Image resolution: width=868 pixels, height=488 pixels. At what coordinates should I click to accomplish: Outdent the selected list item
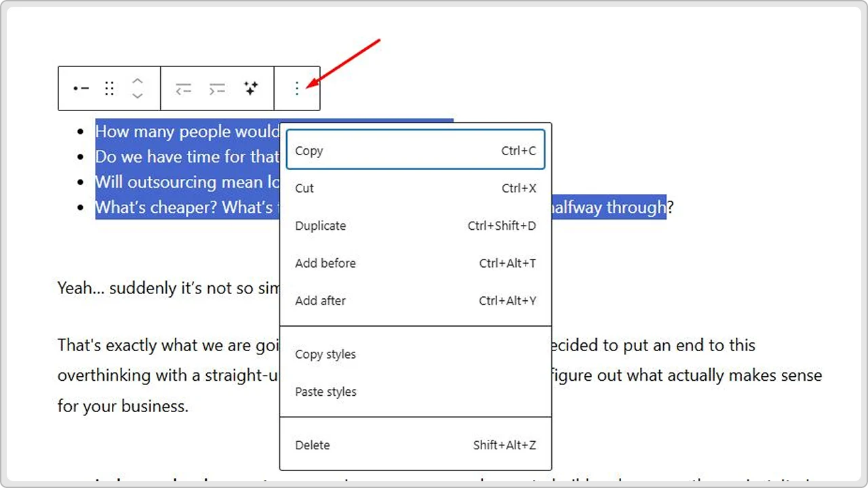click(x=183, y=88)
